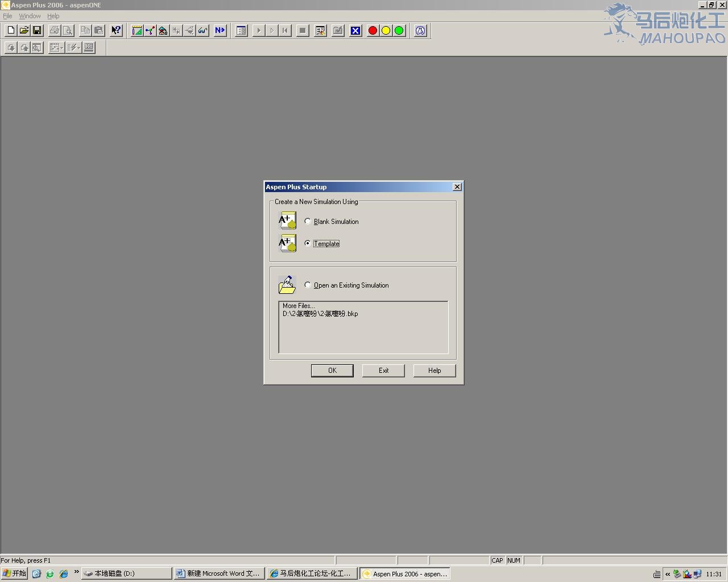
Task: Click the eyeglasses toolbar icon
Action: (x=202, y=31)
